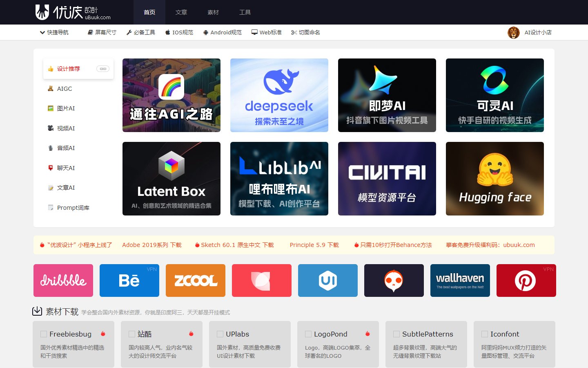The height and width of the screenshot is (368, 588).
Task: Open the pink petal logo tile
Action: (x=262, y=280)
